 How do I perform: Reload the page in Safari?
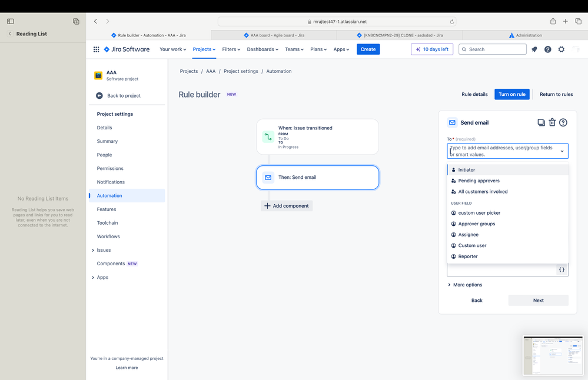452,22
